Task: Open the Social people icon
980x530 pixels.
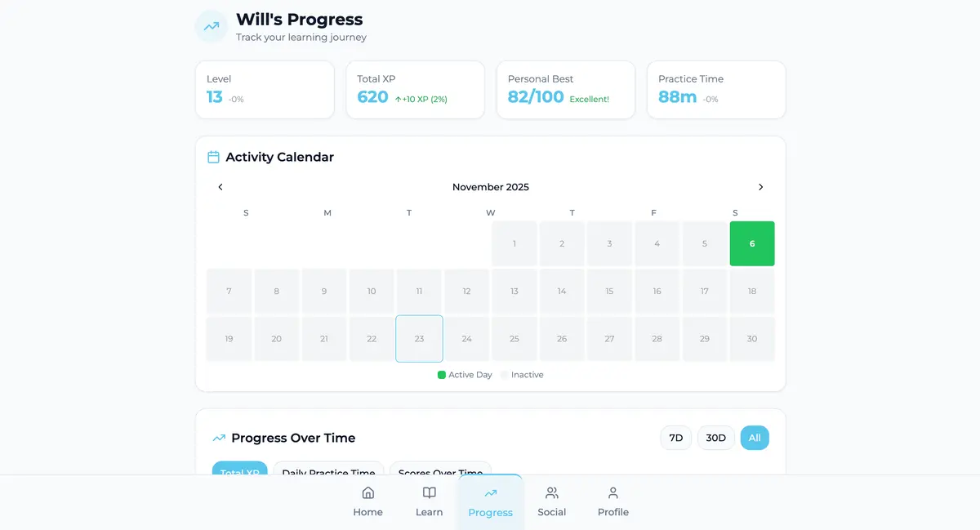Action: (552, 493)
